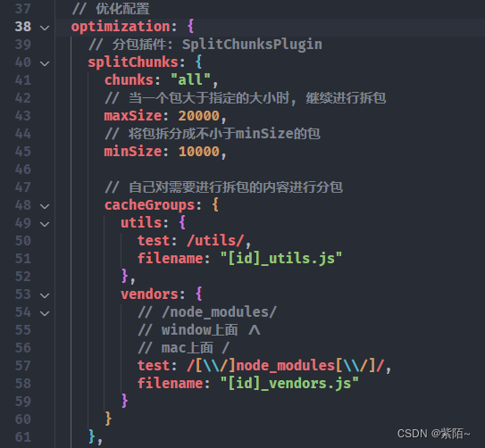Click the closing brace on line 61
Screen dimensions: 485x448
click(x=92, y=436)
